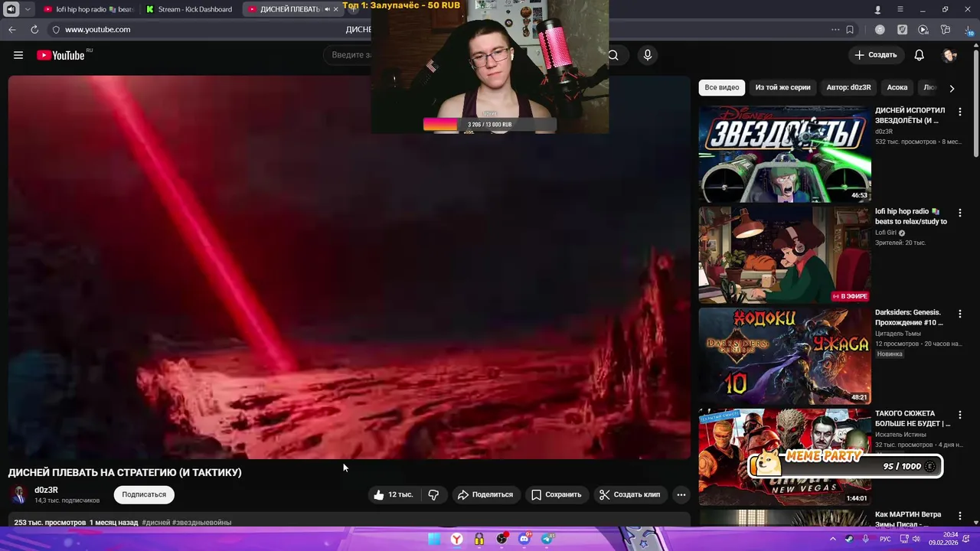The height and width of the screenshot is (551, 980).
Task: Close the ДИСНЕЙ ПЛЕВАТЬ tab
Action: [335, 9]
